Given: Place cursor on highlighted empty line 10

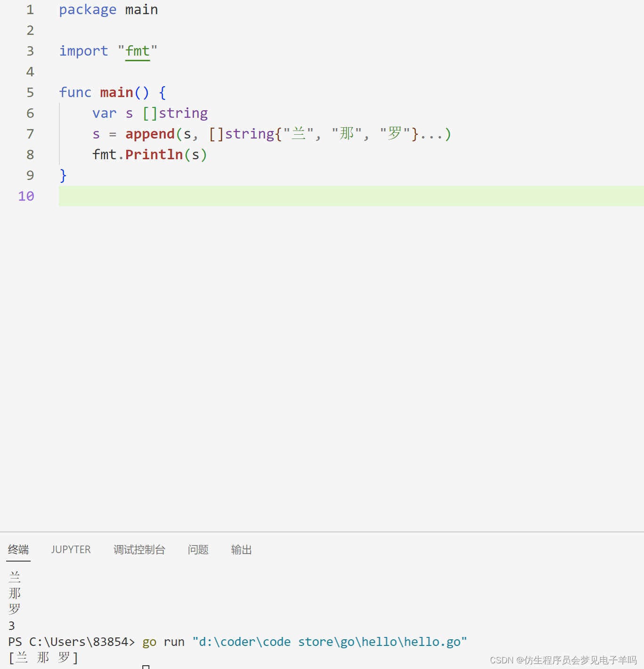Looking at the screenshot, I should [x=351, y=196].
